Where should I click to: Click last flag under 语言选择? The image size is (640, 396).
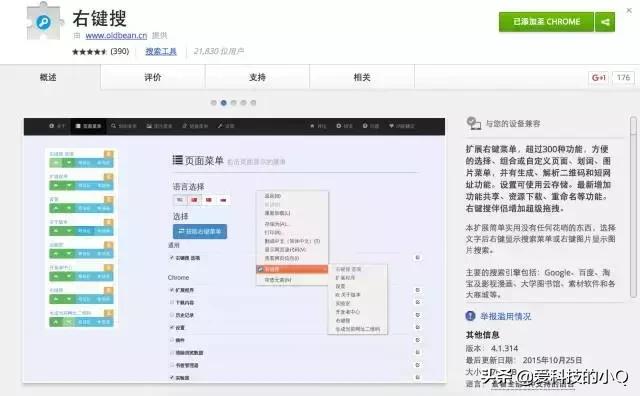click(223, 200)
